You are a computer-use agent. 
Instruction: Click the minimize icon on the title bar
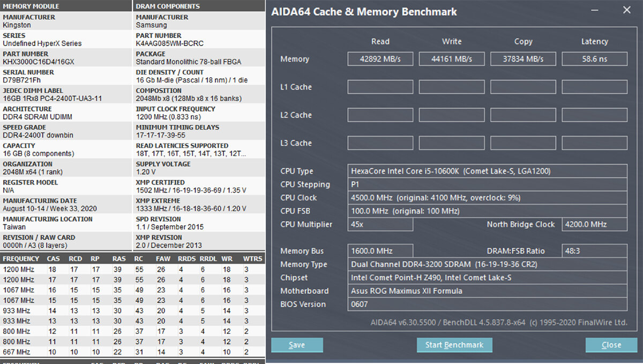tap(595, 10)
